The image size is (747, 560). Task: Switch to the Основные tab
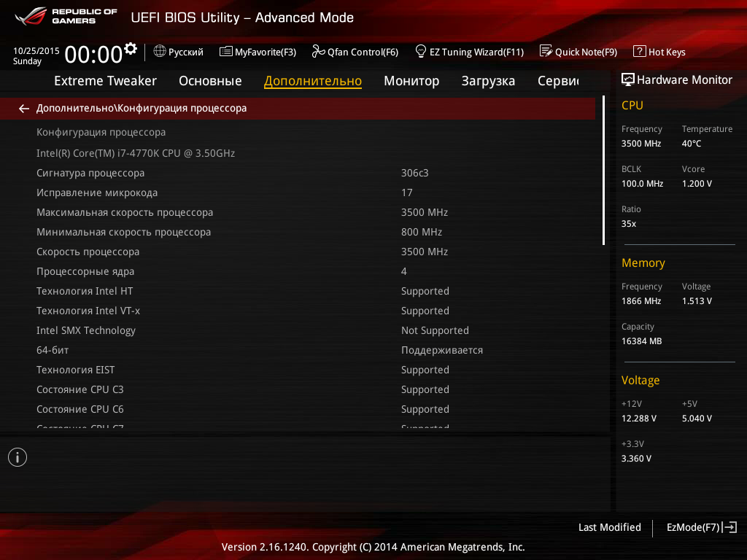pos(210,81)
